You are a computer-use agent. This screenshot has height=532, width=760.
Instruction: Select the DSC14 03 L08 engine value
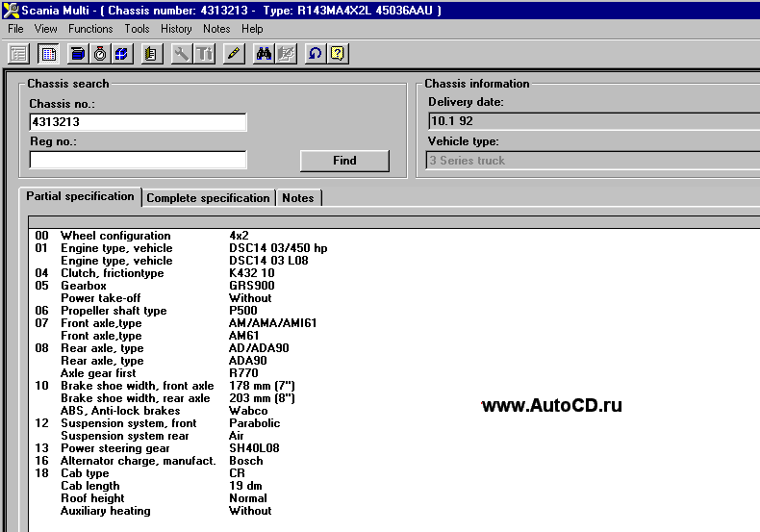coord(269,261)
